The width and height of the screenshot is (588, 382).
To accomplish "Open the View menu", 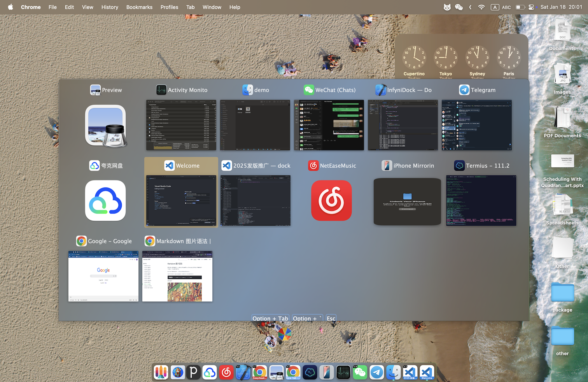I will [x=87, y=7].
